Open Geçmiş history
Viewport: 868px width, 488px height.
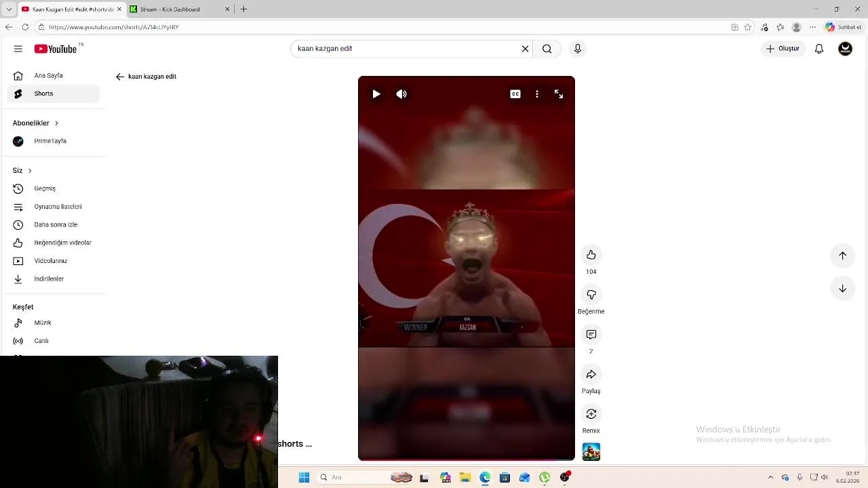[53, 188]
